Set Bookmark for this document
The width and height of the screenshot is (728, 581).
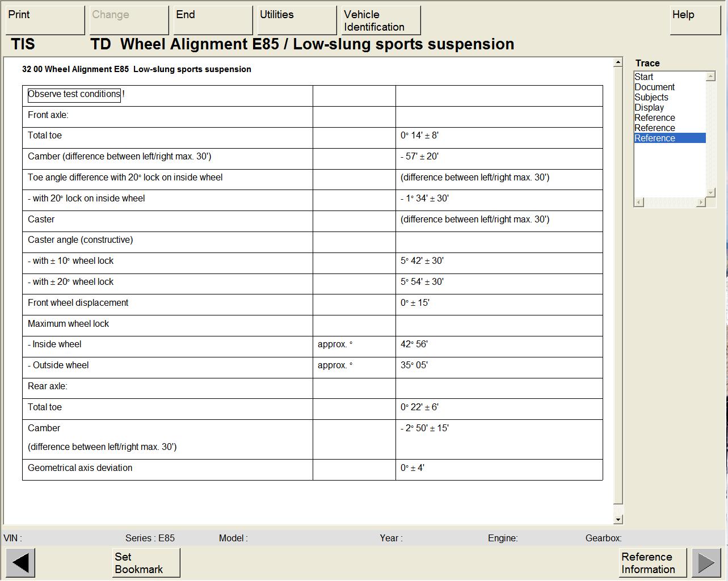[x=146, y=563]
